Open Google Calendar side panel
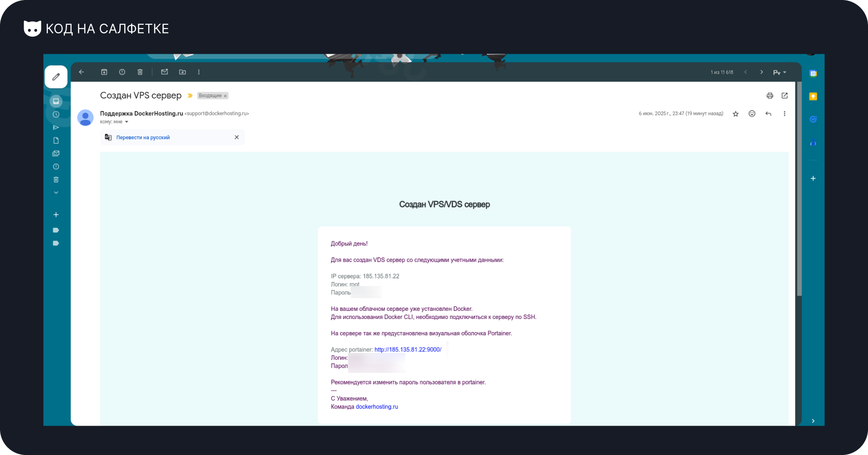Viewport: 868px width, 455px height. coord(813,73)
